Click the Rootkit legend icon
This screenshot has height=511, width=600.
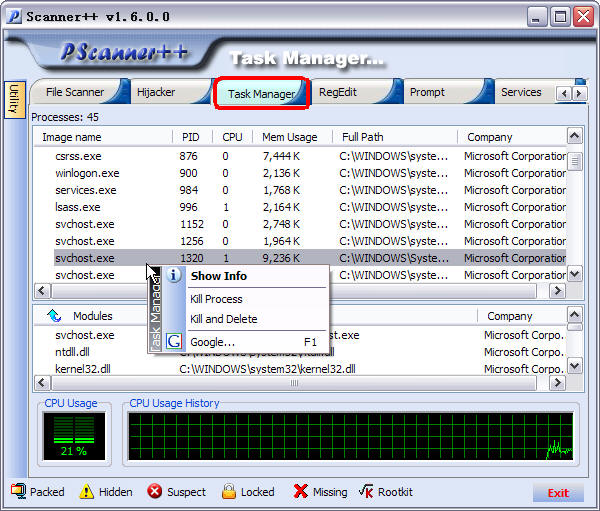[366, 491]
